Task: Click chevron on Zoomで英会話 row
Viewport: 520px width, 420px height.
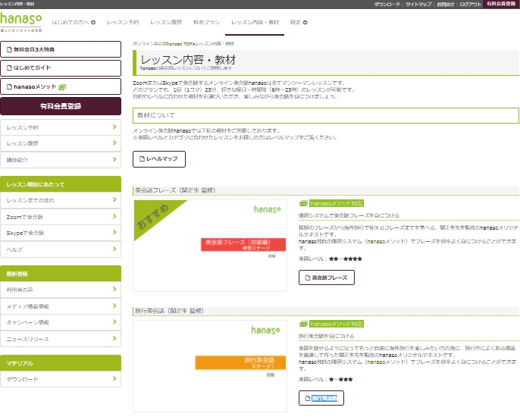Action: pyautogui.click(x=114, y=216)
